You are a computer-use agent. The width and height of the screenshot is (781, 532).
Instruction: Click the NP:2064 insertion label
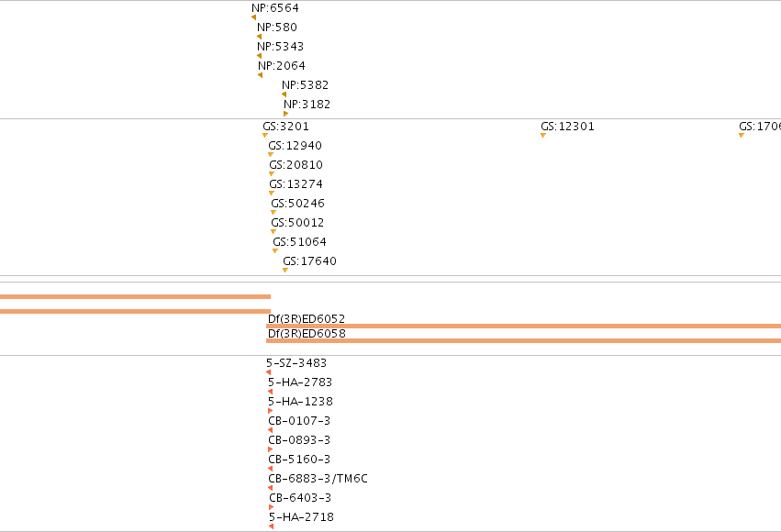click(282, 66)
